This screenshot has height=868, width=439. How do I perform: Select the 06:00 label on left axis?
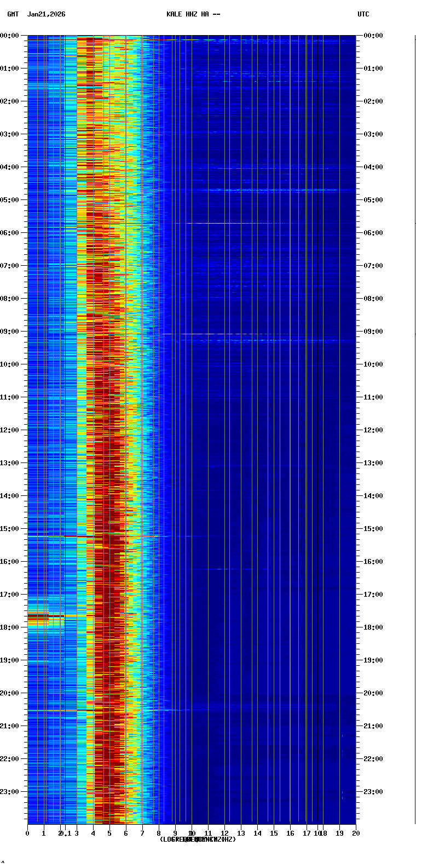coord(10,233)
